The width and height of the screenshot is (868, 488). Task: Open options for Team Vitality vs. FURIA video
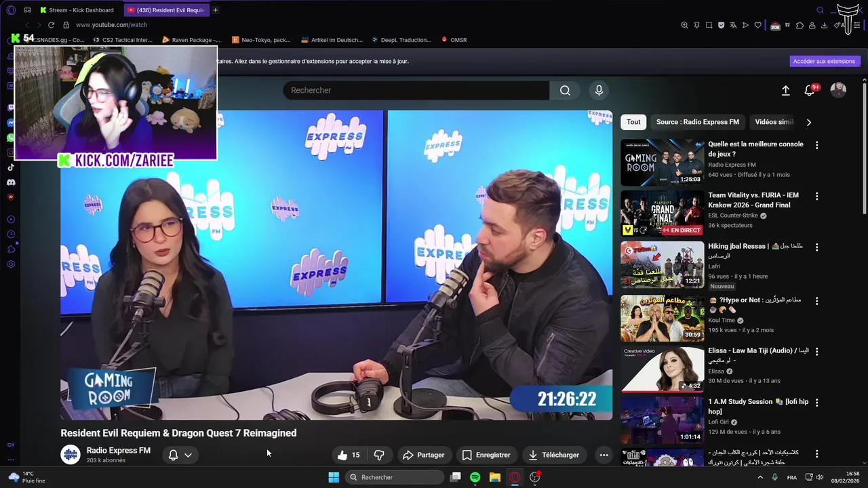pyautogui.click(x=816, y=196)
